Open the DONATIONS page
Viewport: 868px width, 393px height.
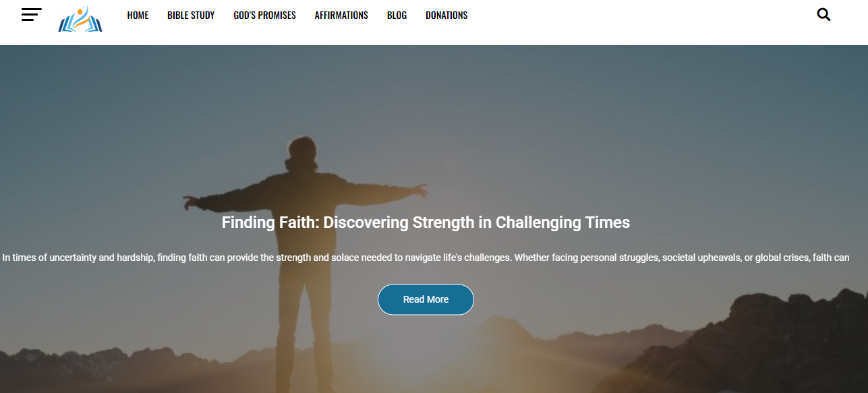click(x=446, y=15)
